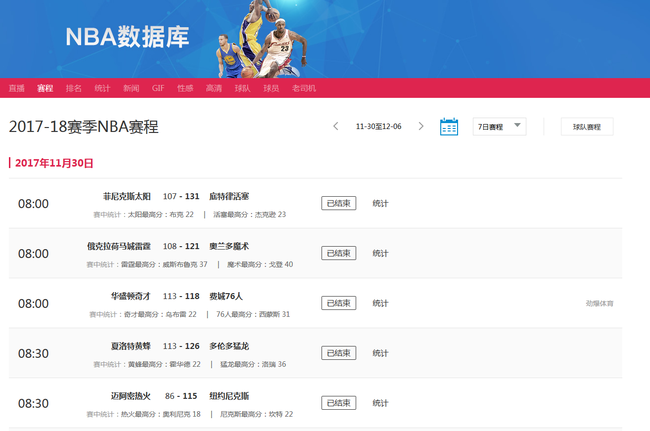The width and height of the screenshot is (650, 431).
Task: Open the 性感 nav tab
Action: (x=185, y=88)
